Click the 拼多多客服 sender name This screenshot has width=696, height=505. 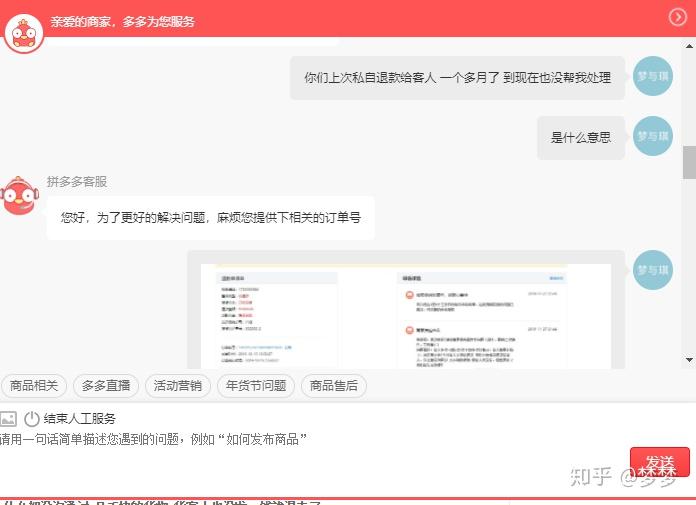[x=77, y=181]
